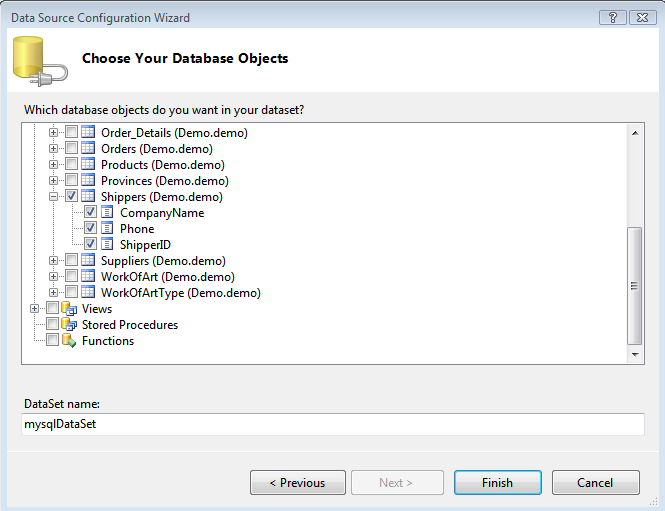Click the Products table icon
Image resolution: width=665 pixels, height=511 pixels.
pos(88,165)
